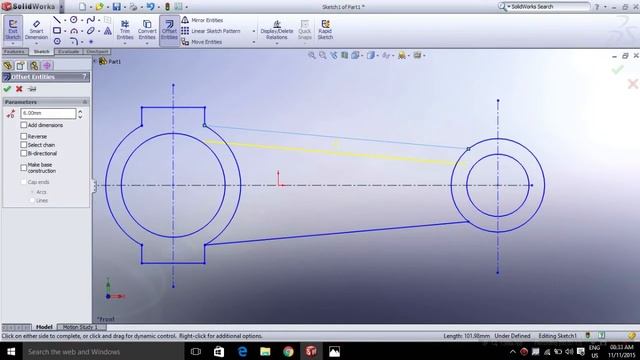This screenshot has height=360, width=640.
Task: Click Zoom to Area in view toolbar
Action: tap(323, 55)
